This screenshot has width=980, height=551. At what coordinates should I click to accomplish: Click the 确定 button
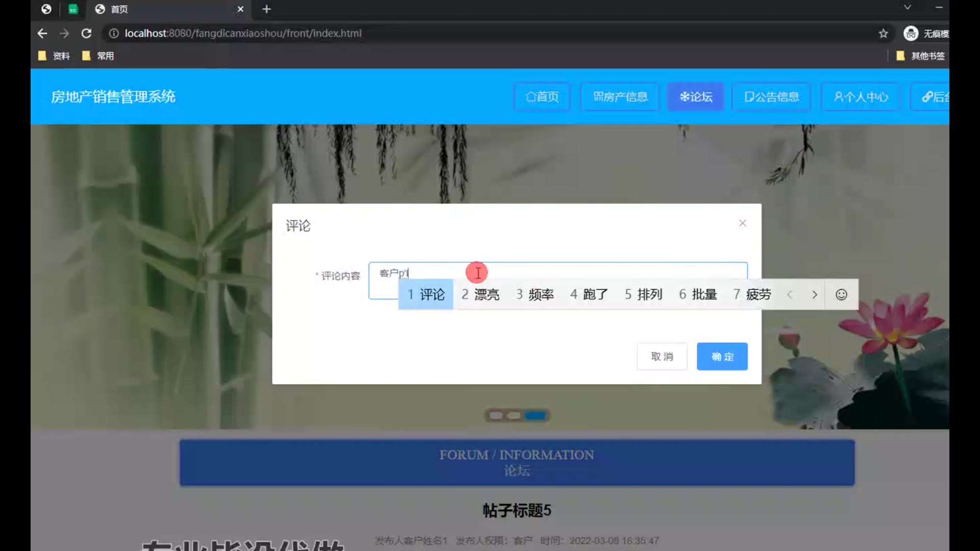(x=722, y=357)
